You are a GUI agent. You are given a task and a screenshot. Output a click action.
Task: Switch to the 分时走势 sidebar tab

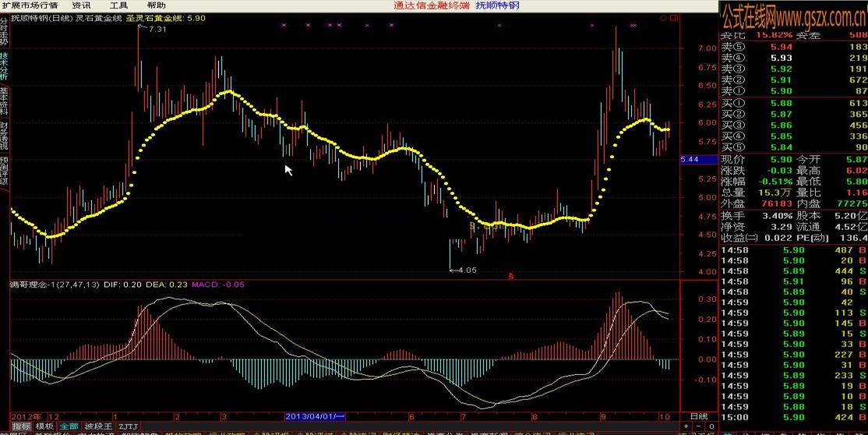coord(4,31)
